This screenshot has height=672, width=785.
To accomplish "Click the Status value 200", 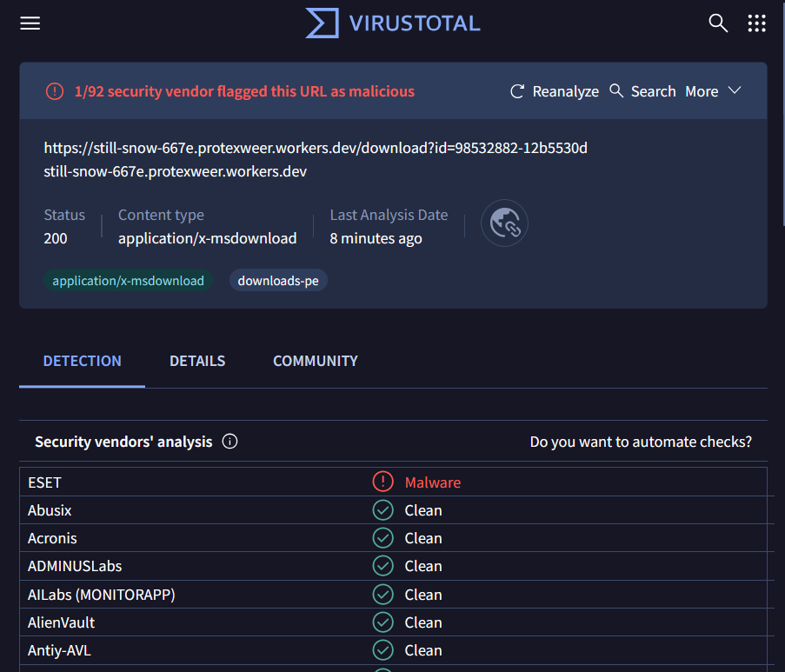I will click(x=56, y=238).
